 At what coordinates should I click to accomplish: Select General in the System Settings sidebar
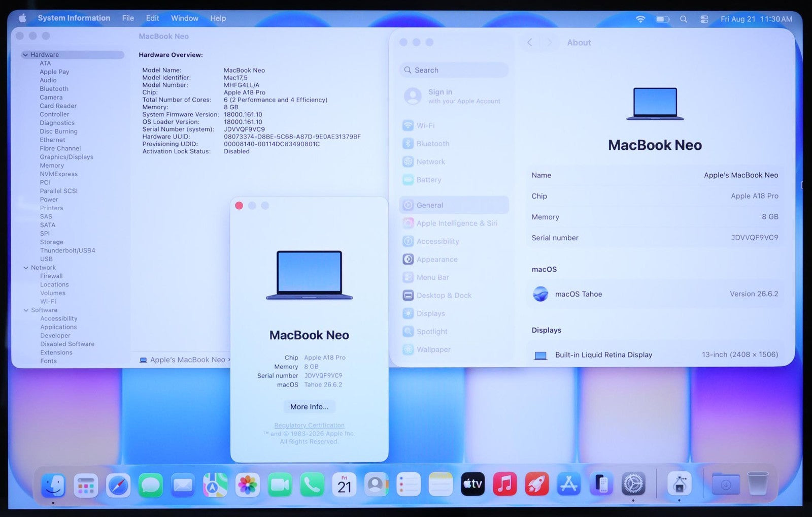click(x=454, y=205)
